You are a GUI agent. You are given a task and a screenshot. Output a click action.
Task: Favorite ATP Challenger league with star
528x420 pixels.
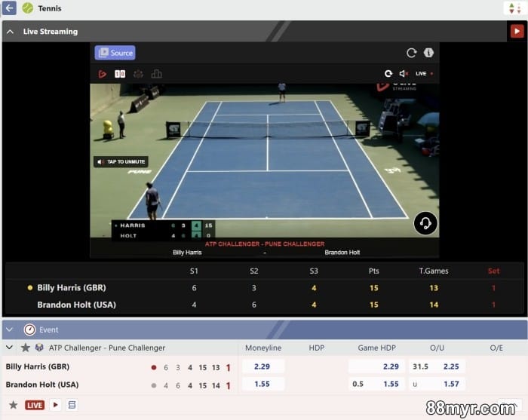click(x=25, y=348)
